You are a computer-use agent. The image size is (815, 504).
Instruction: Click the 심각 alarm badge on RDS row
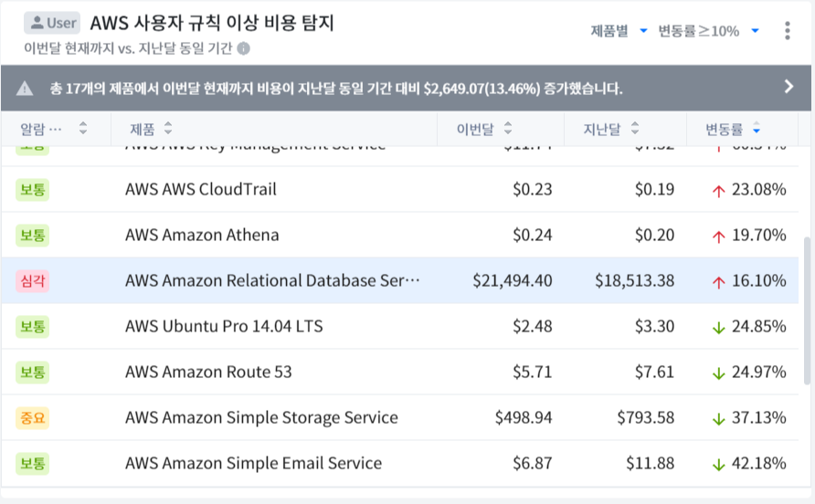[32, 281]
